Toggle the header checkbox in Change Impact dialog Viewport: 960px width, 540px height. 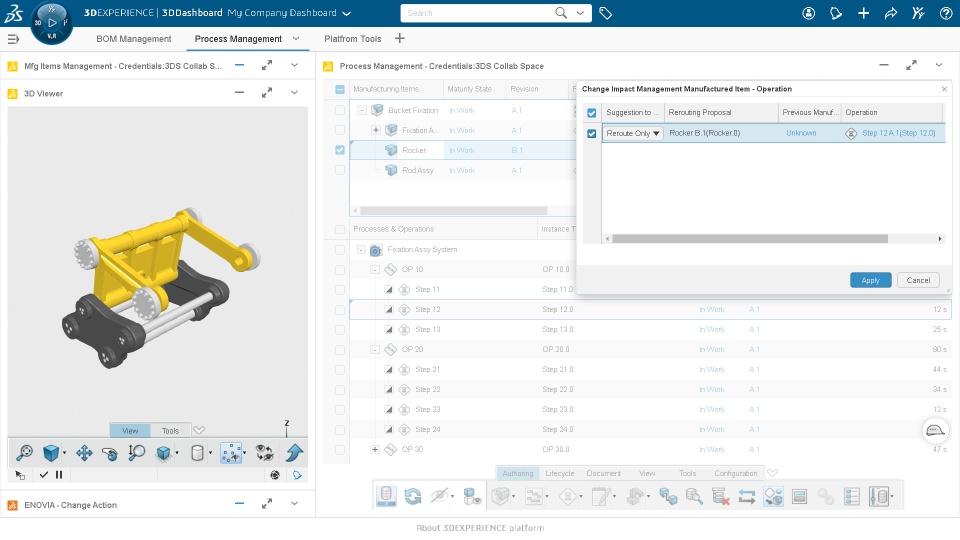tap(591, 113)
